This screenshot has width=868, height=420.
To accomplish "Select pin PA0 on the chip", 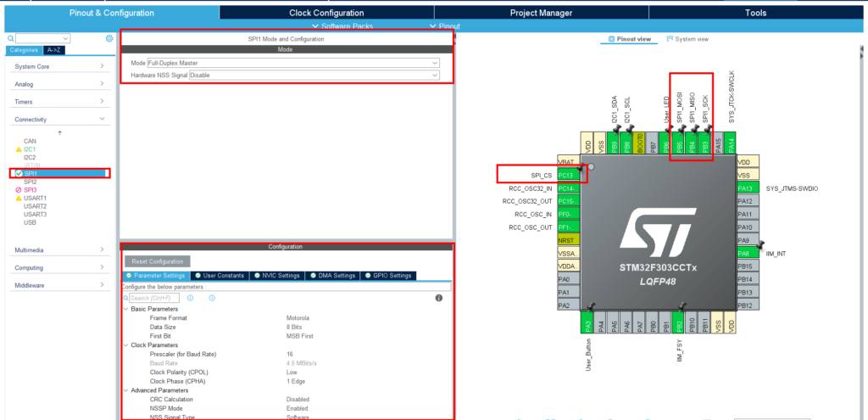I will click(x=568, y=279).
